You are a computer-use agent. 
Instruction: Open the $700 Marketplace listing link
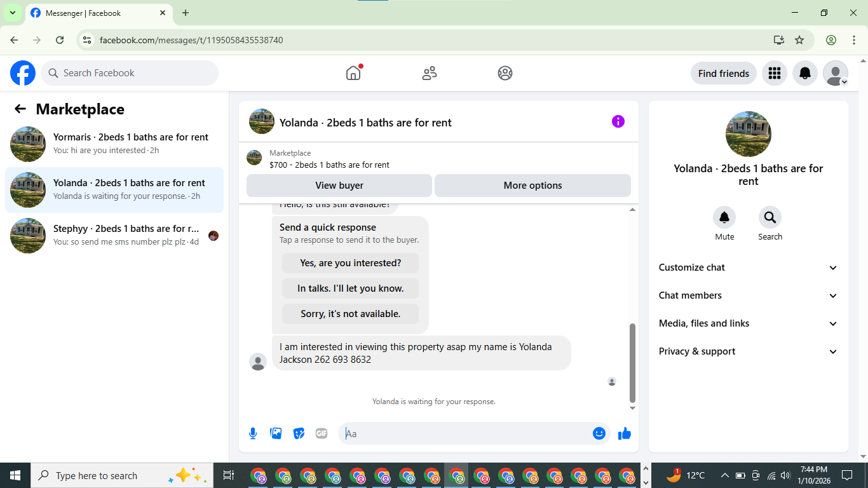pyautogui.click(x=329, y=165)
